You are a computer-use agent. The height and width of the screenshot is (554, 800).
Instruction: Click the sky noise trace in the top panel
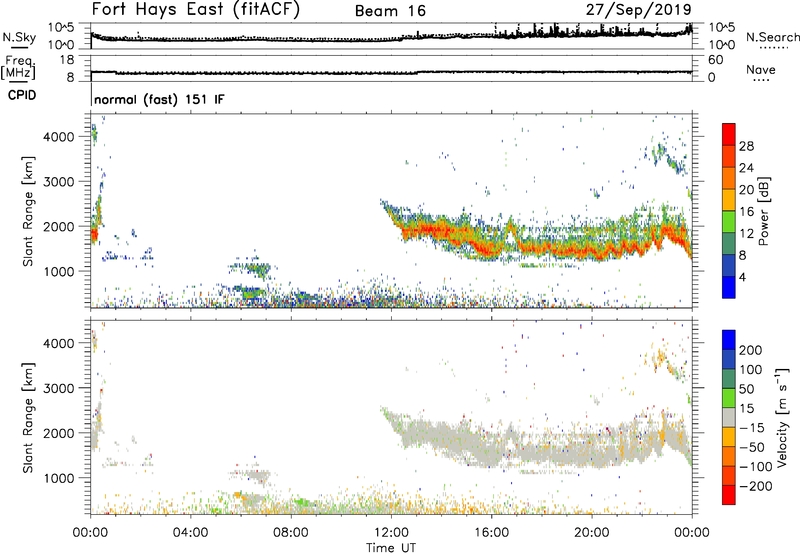tap(391, 39)
